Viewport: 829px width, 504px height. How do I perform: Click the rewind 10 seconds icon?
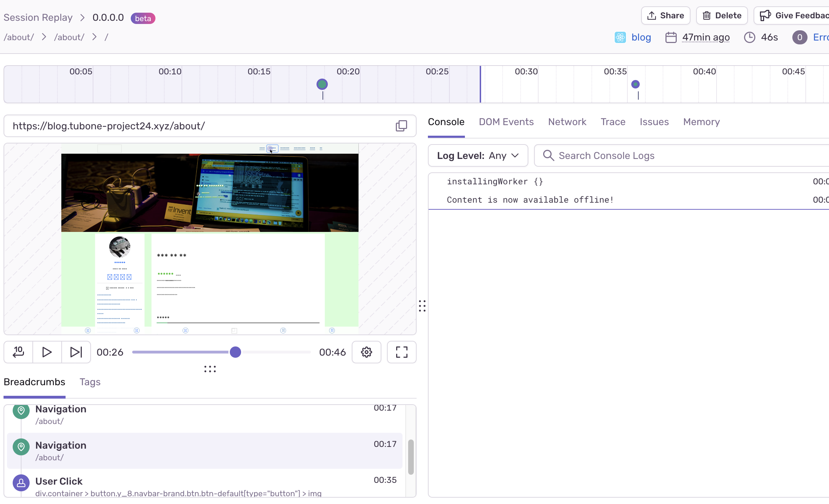(x=18, y=352)
